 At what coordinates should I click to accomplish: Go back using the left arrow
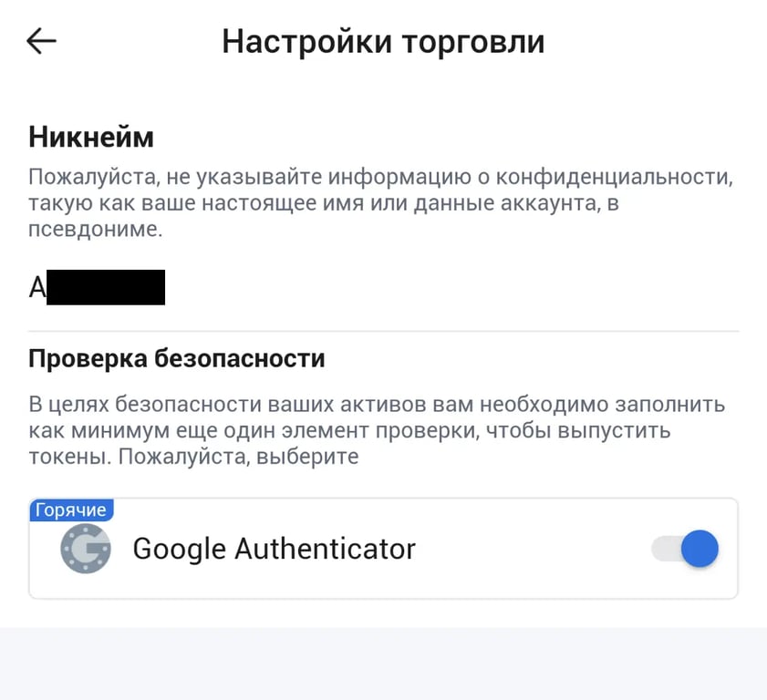pos(41,41)
